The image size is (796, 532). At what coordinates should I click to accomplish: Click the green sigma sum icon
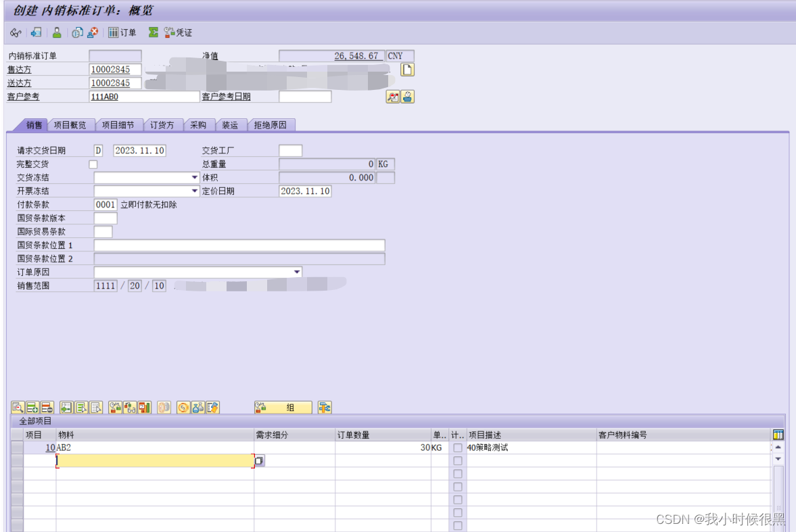[x=154, y=32]
